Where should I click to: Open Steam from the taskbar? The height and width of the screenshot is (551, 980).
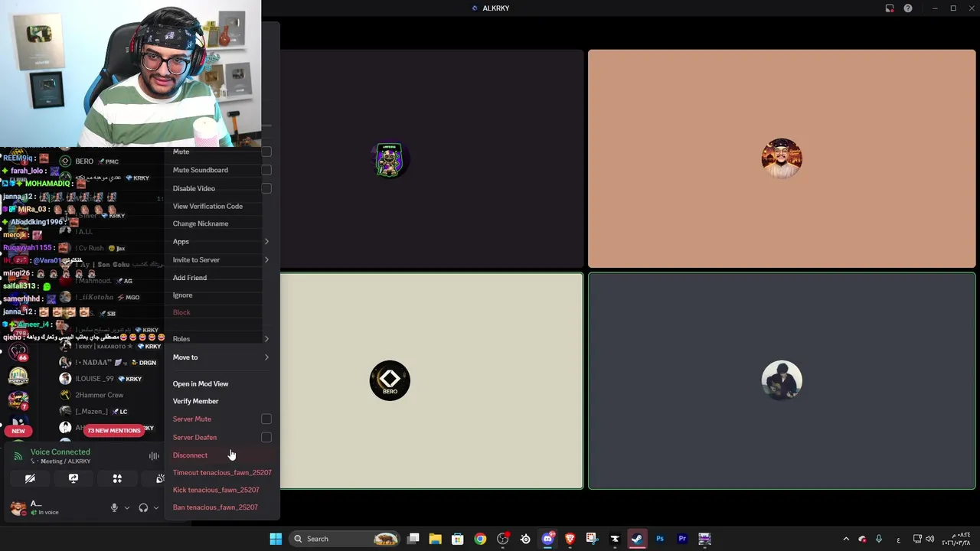coord(637,539)
